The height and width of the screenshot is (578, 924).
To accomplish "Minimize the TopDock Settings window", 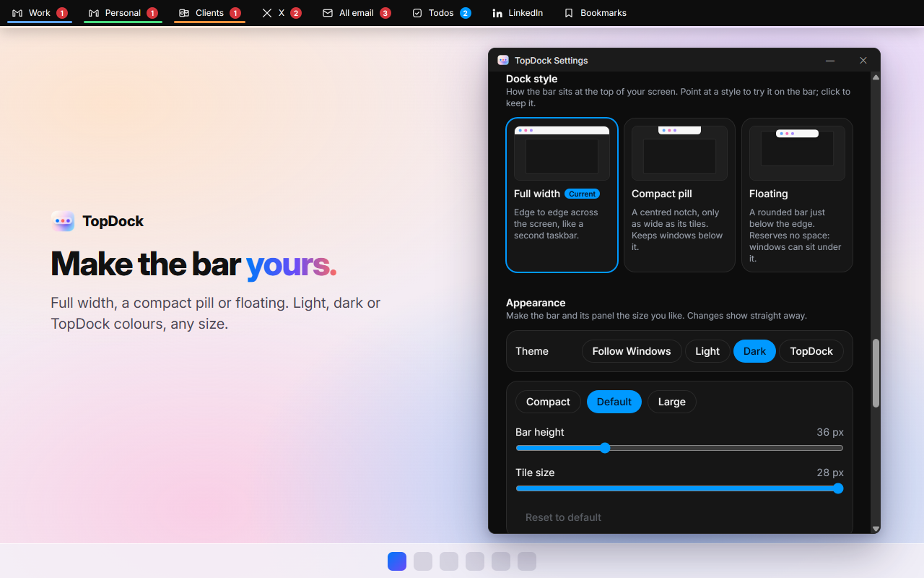I will (830, 61).
